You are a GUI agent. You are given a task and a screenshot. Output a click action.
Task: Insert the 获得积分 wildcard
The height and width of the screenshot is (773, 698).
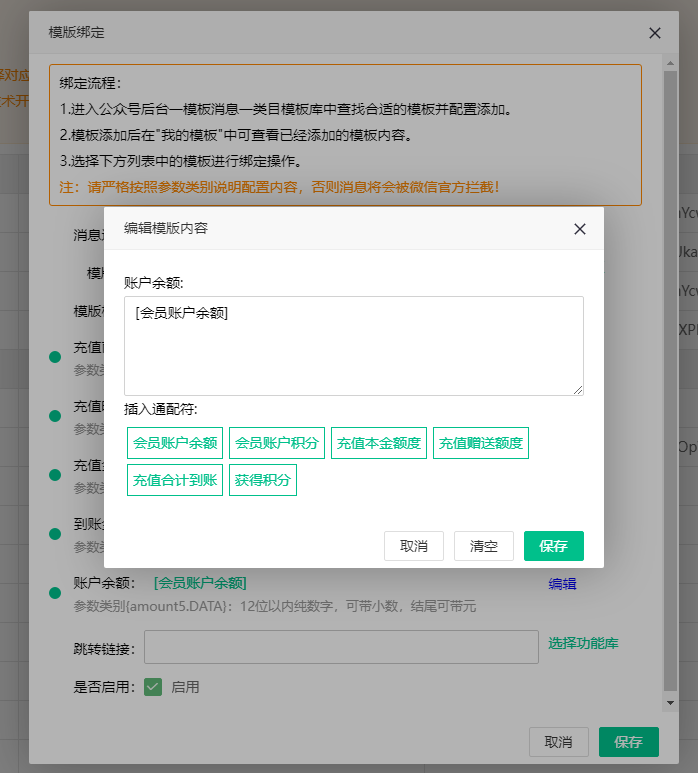tap(263, 480)
